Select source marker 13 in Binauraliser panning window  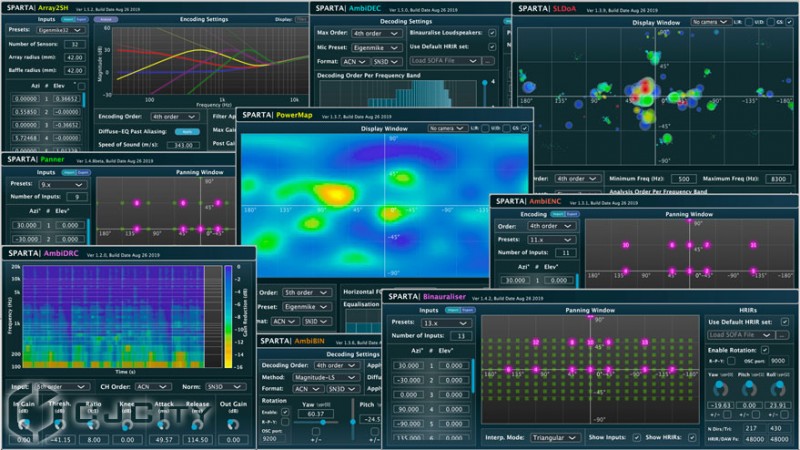click(645, 342)
